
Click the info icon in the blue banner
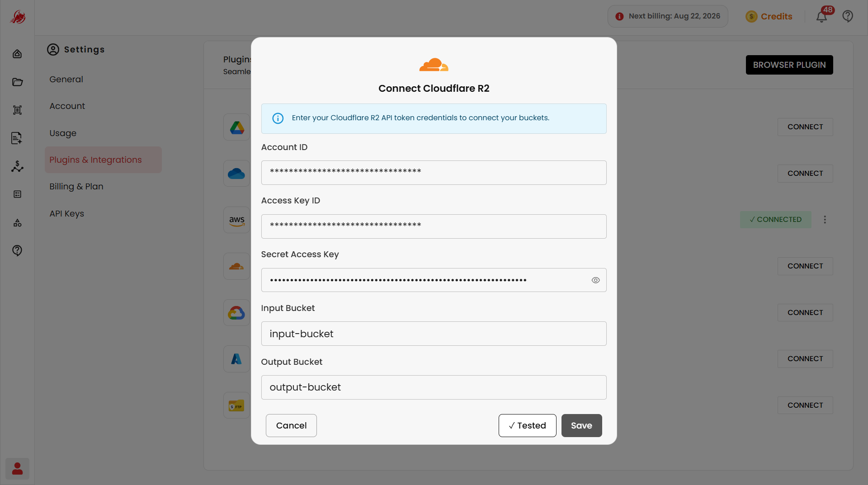[x=278, y=118]
